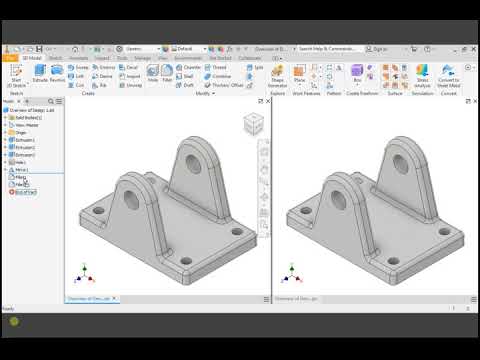The image size is (480, 360).
Task: Open the model browser hamburger menu
Action: [x=59, y=101]
